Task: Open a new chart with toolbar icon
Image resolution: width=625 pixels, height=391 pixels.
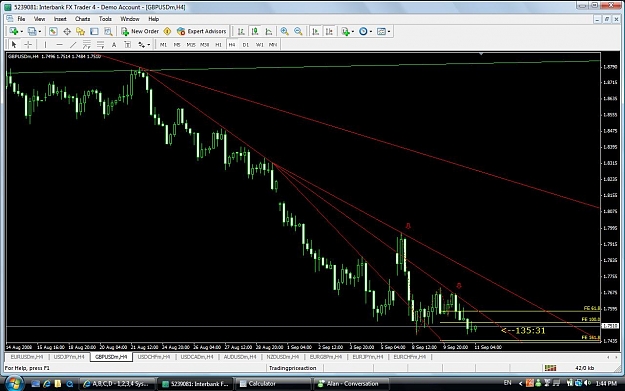Action: pyautogui.click(x=14, y=31)
